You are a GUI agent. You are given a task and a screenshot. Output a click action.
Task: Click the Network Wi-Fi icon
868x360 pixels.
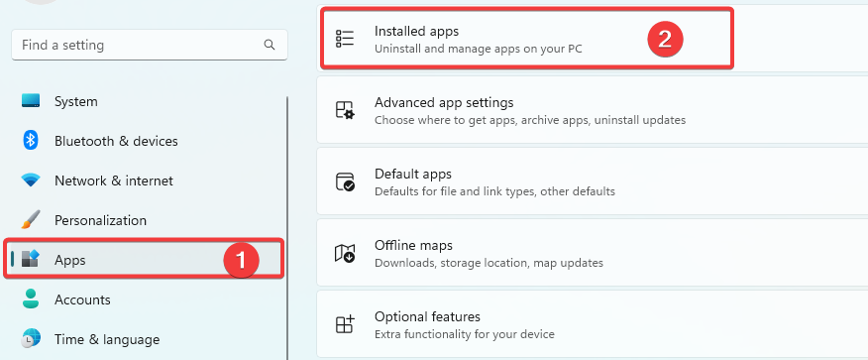(x=31, y=180)
